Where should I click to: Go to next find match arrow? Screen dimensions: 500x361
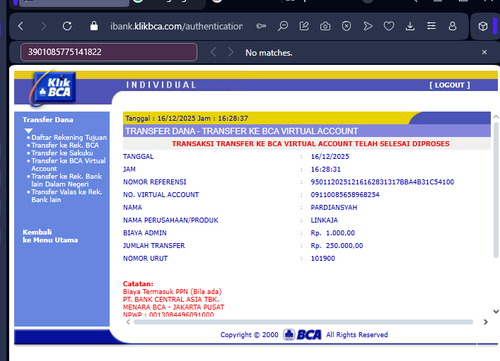(x=231, y=52)
